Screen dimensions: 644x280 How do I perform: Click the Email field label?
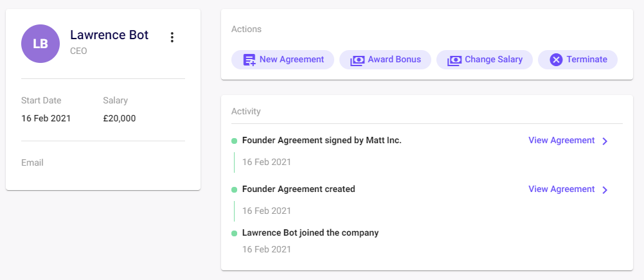pos(32,162)
